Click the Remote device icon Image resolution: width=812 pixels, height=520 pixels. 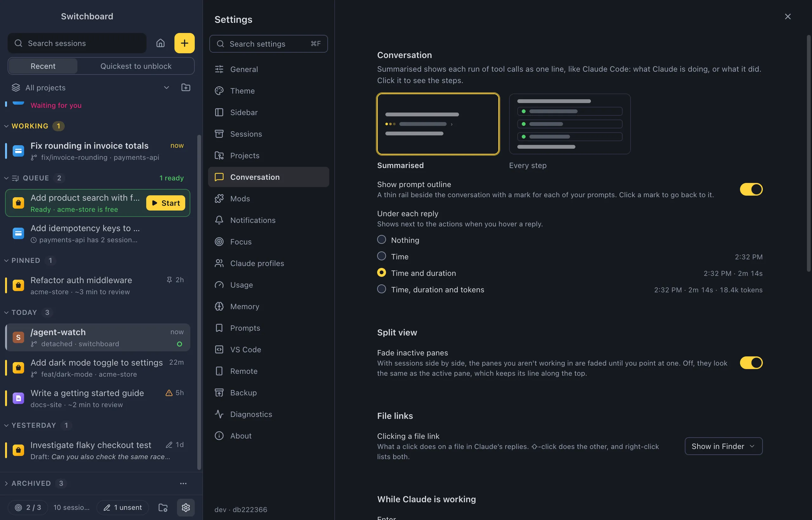pos(219,371)
